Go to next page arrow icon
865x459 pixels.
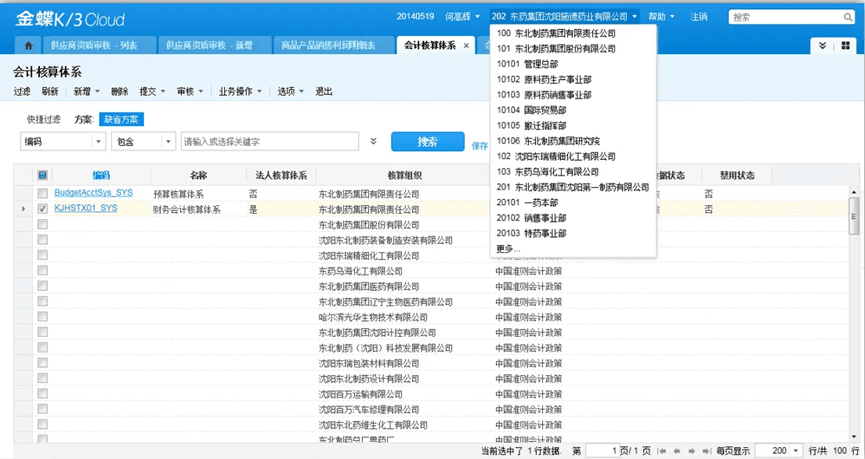tap(692, 451)
